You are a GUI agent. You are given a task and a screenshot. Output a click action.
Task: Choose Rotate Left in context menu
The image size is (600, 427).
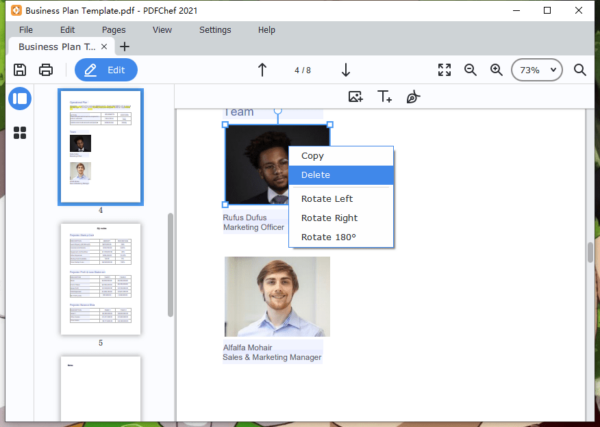tap(341, 199)
